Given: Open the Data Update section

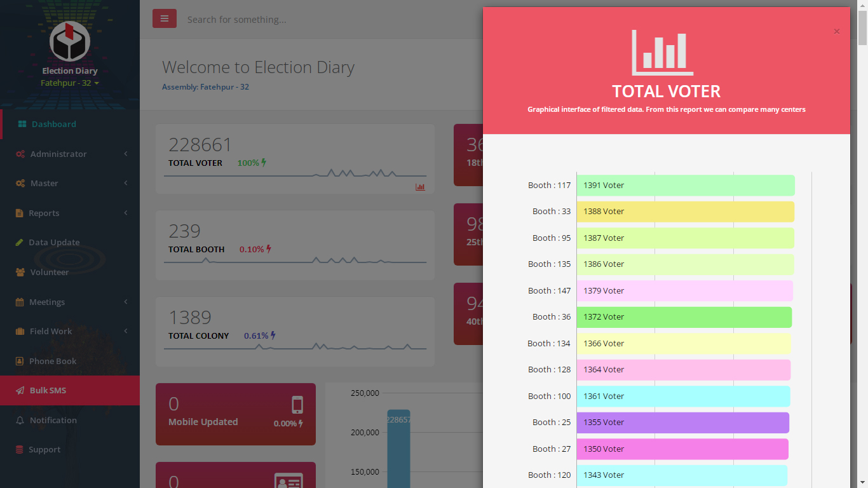Looking at the screenshot, I should 54,242.
